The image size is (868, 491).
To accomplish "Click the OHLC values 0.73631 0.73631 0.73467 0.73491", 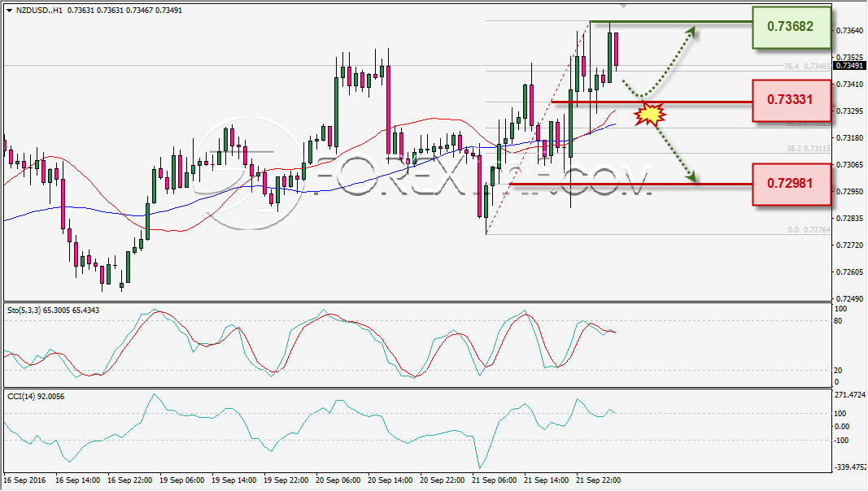I will click(124, 11).
